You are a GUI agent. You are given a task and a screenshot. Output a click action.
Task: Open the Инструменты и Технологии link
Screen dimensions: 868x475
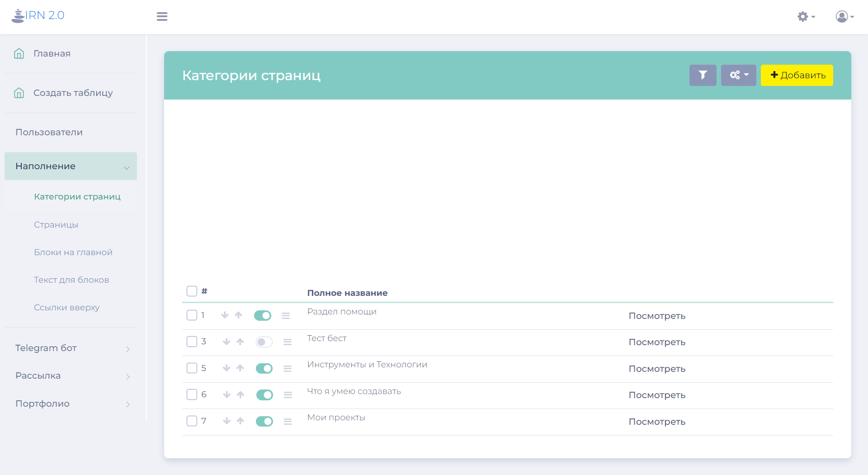pos(367,365)
